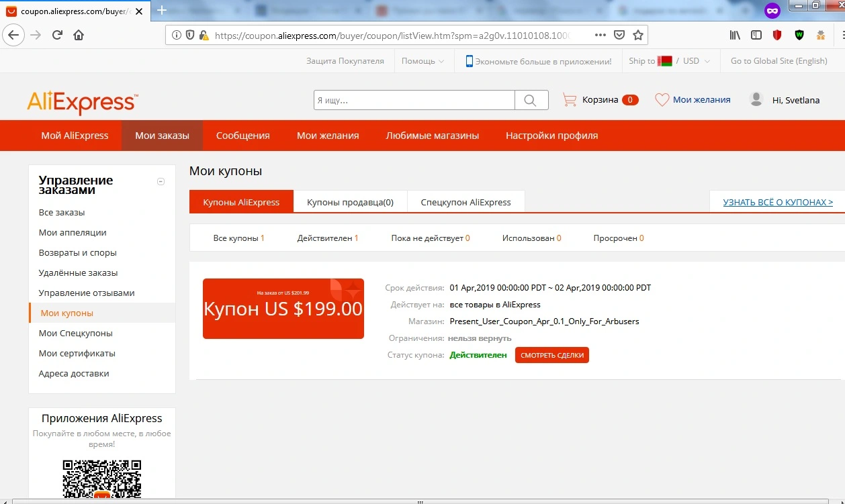Bookmark this page with the star icon

[x=637, y=36]
